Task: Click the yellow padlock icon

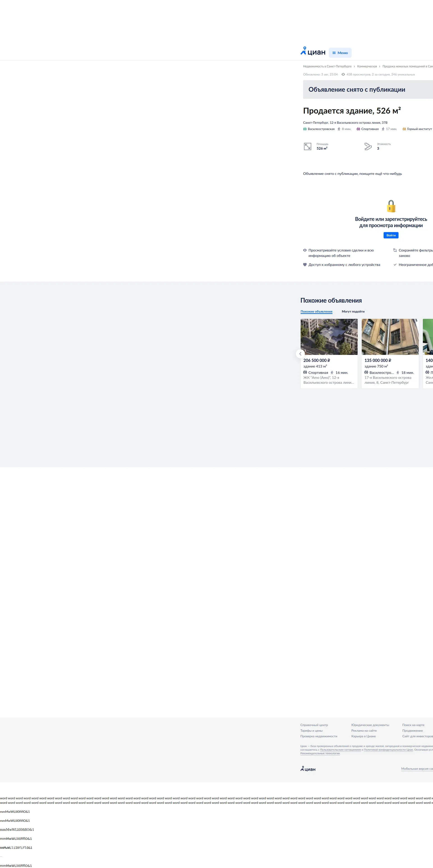Action: [391, 206]
